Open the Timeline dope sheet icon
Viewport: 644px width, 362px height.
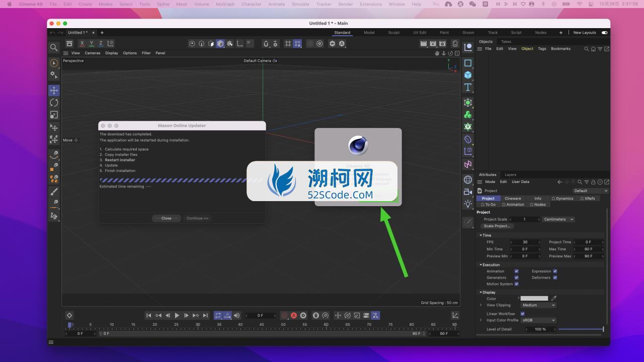click(x=455, y=315)
